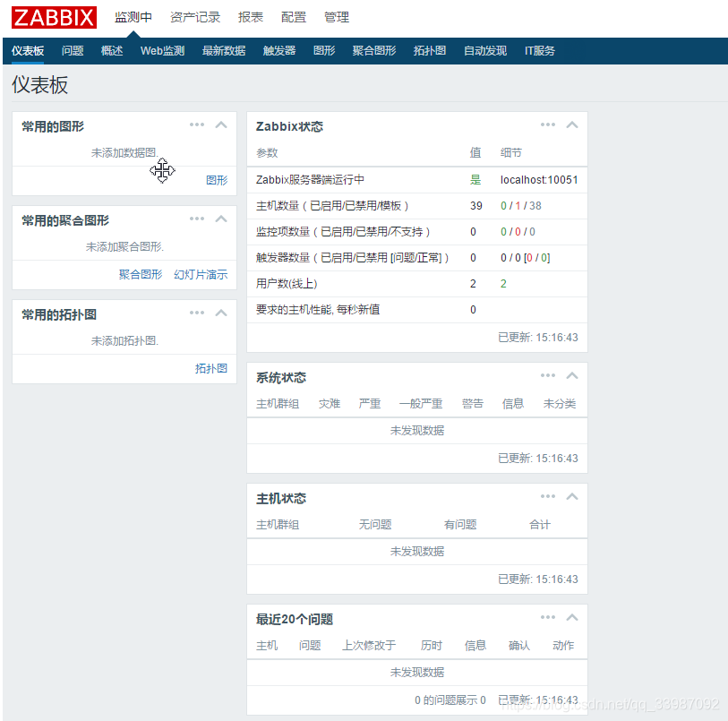This screenshot has width=728, height=721.
Task: Open 拓扑图 from the 常用的拓扑图 widget
Action: (x=211, y=368)
